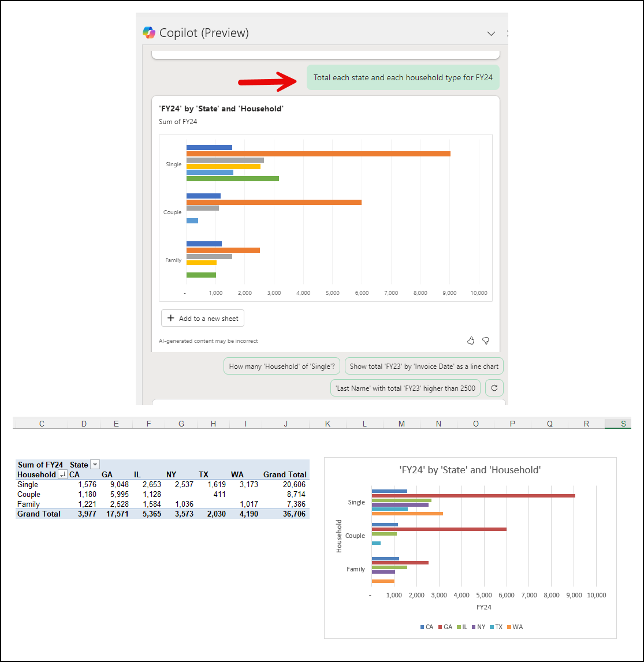Click the Add to a new sheet button
The height and width of the screenshot is (662, 644).
click(x=202, y=318)
